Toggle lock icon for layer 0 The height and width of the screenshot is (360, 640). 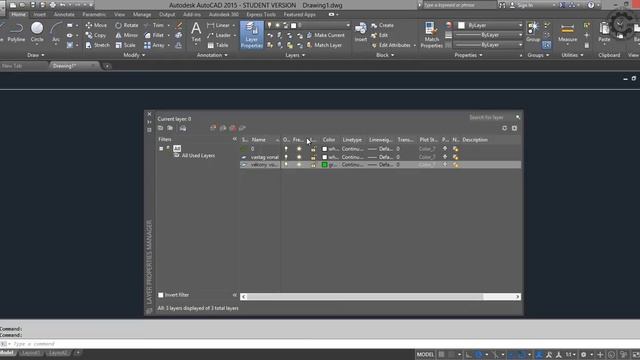coord(313,149)
